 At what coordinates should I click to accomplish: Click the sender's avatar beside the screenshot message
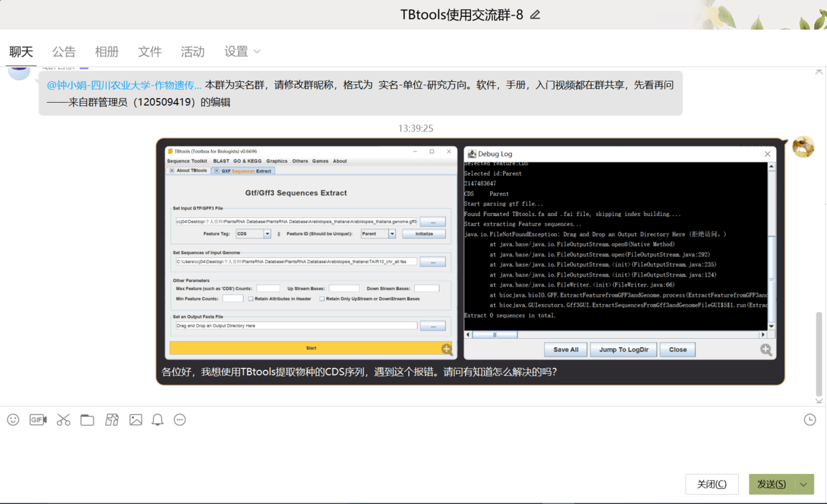point(803,147)
